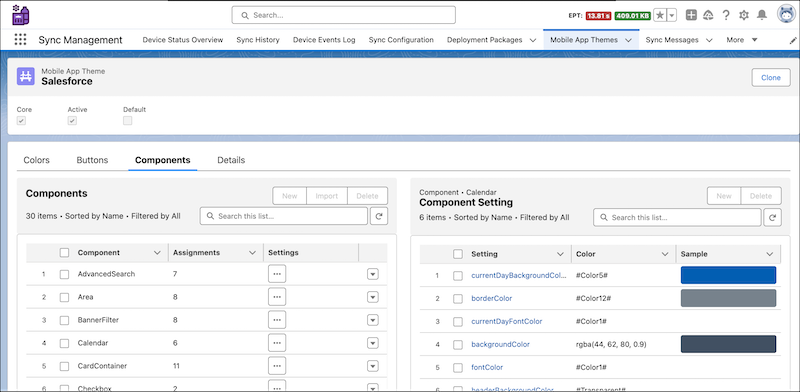Open Component column sort menu
This screenshot has height=392, width=800.
pos(157,253)
